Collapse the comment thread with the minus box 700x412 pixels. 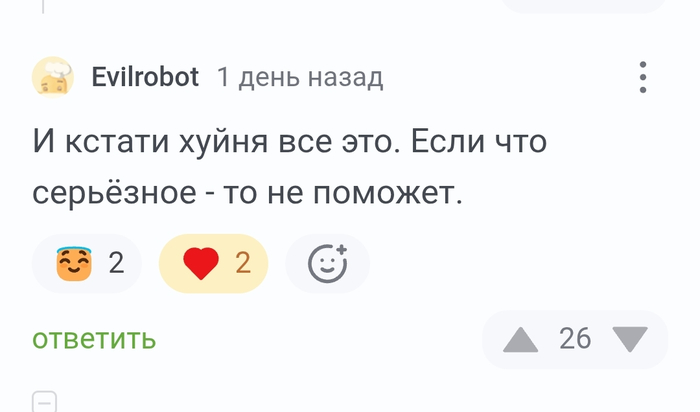tap(45, 401)
